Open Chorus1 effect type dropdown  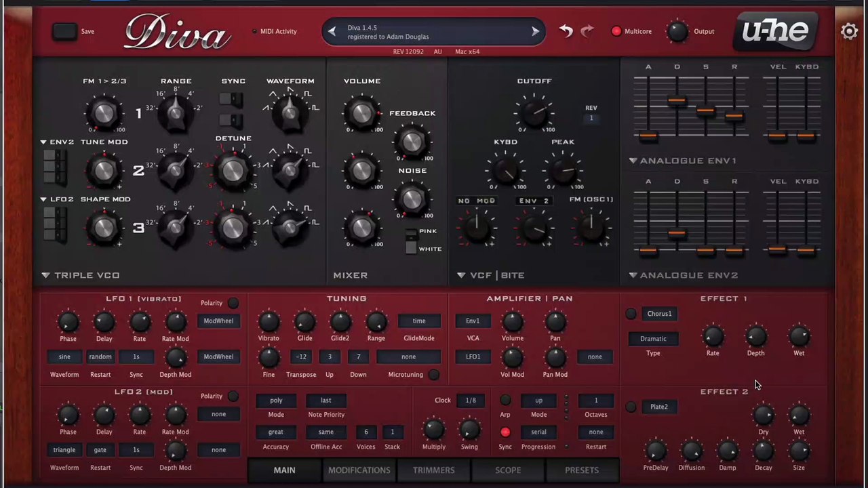[659, 314]
